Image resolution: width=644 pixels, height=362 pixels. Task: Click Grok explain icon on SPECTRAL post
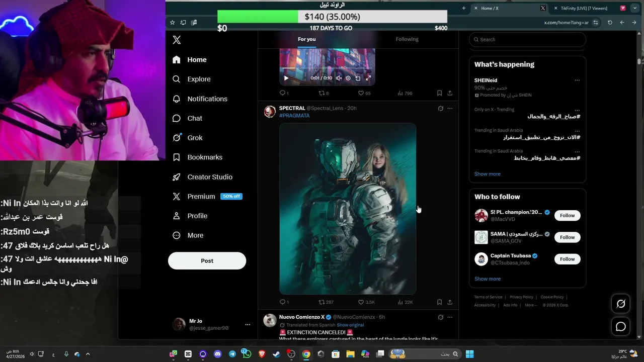coord(441,108)
